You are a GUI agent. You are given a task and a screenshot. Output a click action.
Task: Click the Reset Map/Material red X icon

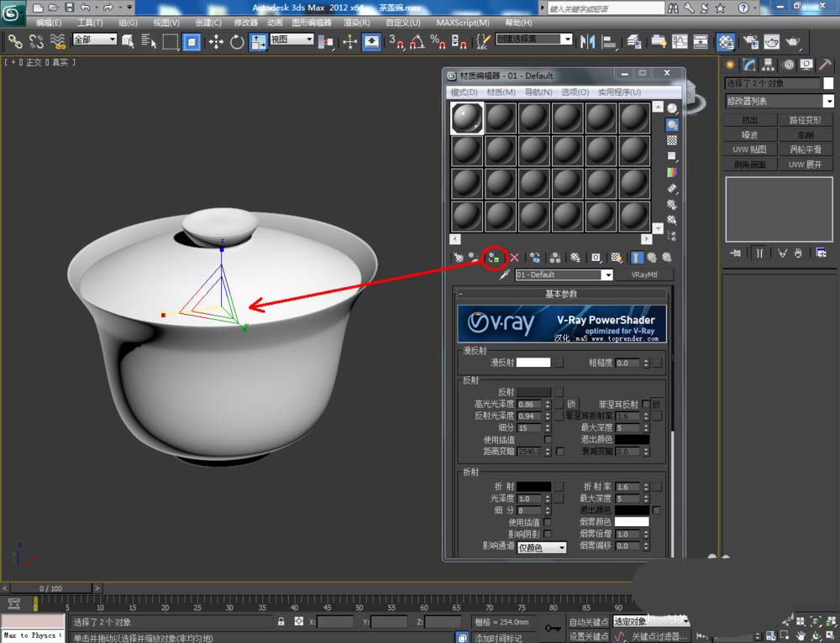pos(514,258)
